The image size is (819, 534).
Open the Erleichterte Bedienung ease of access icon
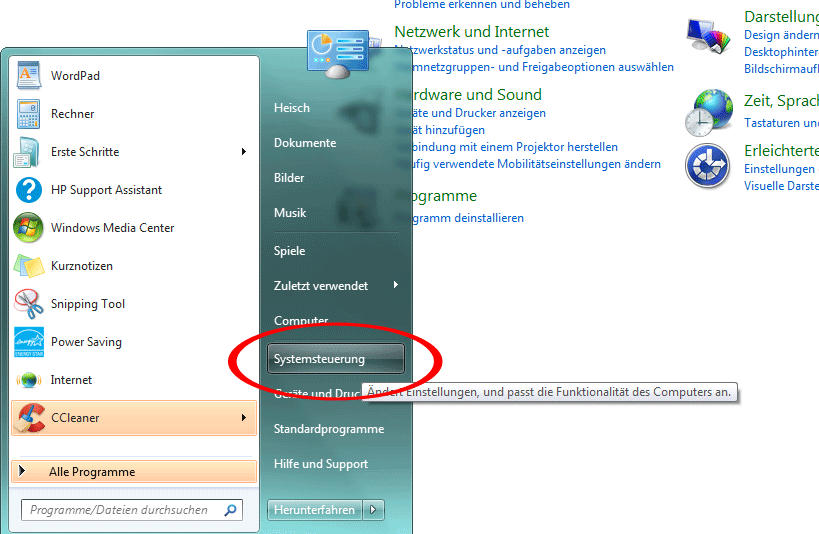pos(708,166)
